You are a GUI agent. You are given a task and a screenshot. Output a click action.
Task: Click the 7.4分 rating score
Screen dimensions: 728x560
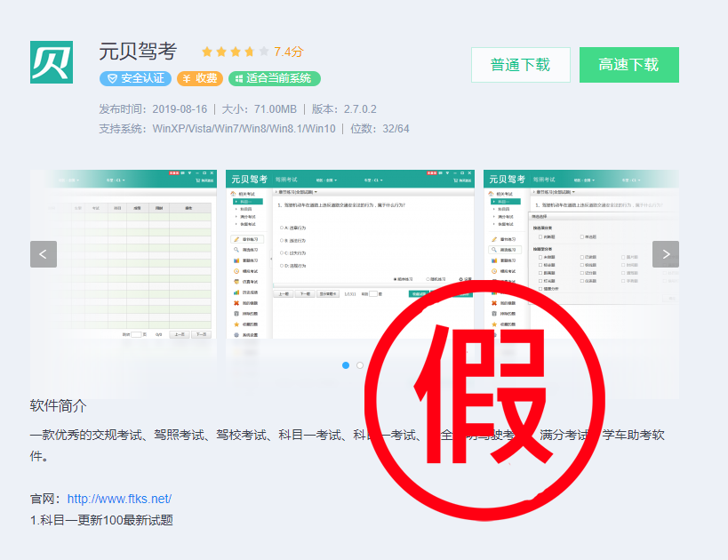click(x=288, y=52)
